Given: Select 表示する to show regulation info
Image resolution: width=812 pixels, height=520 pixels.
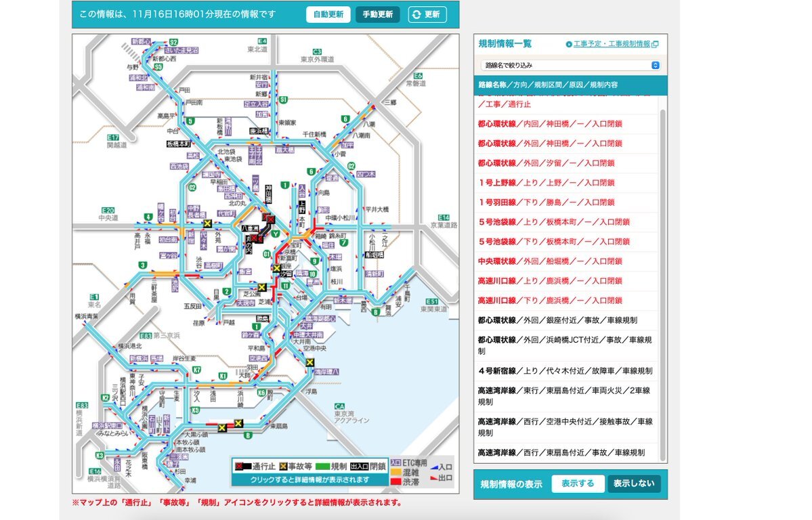Looking at the screenshot, I should point(578,483).
